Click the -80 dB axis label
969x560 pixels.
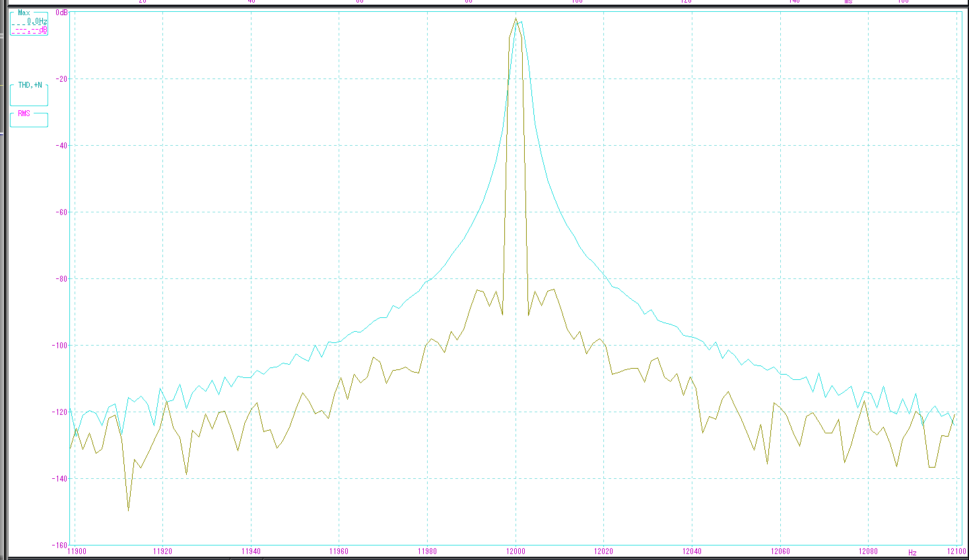click(61, 279)
